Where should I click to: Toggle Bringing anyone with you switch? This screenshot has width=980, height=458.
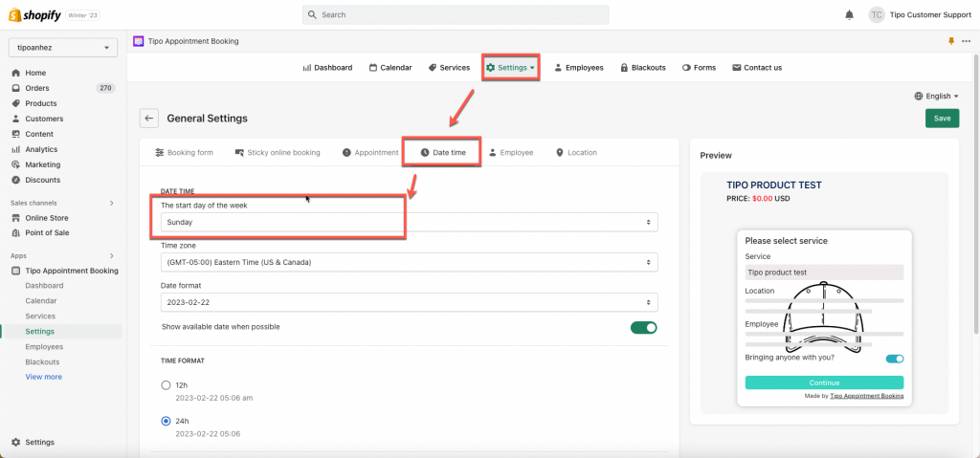(895, 359)
